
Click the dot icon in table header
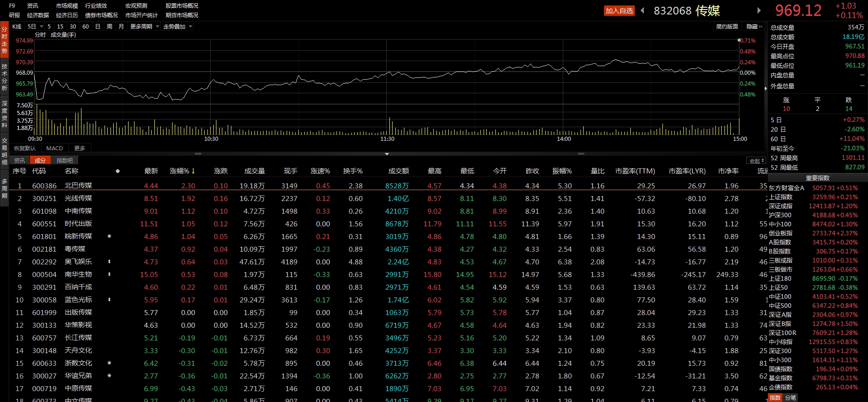[x=118, y=171]
